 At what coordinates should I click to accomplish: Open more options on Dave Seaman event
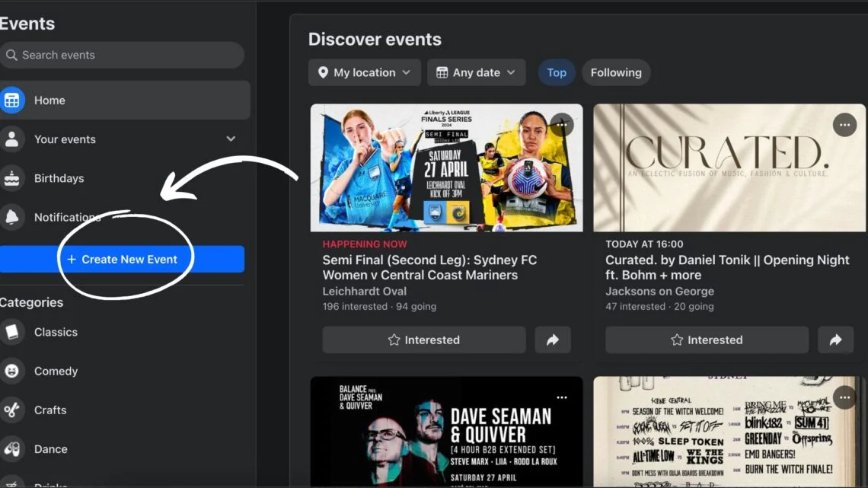coord(562,397)
